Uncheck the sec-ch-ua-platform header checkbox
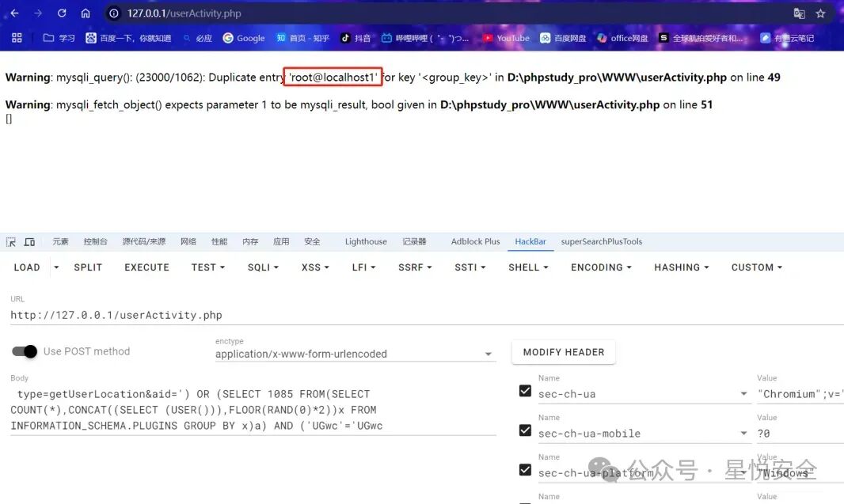The height and width of the screenshot is (504, 844). click(526, 469)
